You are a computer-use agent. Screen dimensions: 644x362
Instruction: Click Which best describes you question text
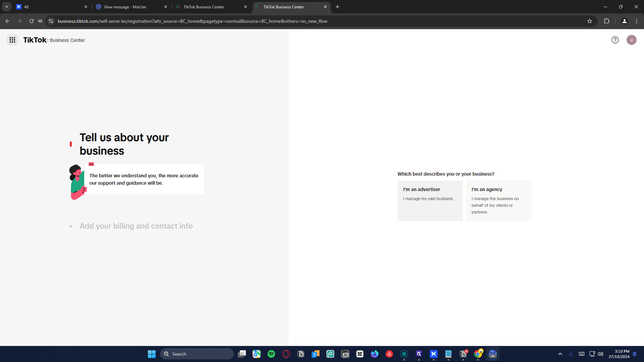[446, 174]
